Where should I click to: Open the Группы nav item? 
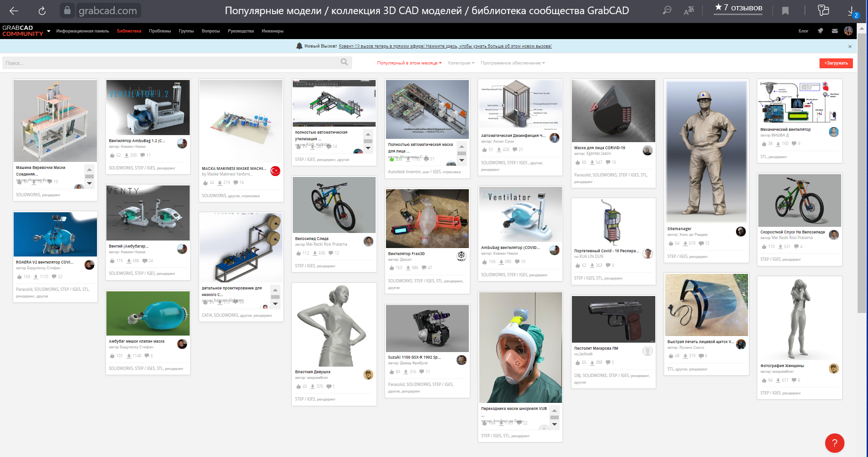coord(186,31)
